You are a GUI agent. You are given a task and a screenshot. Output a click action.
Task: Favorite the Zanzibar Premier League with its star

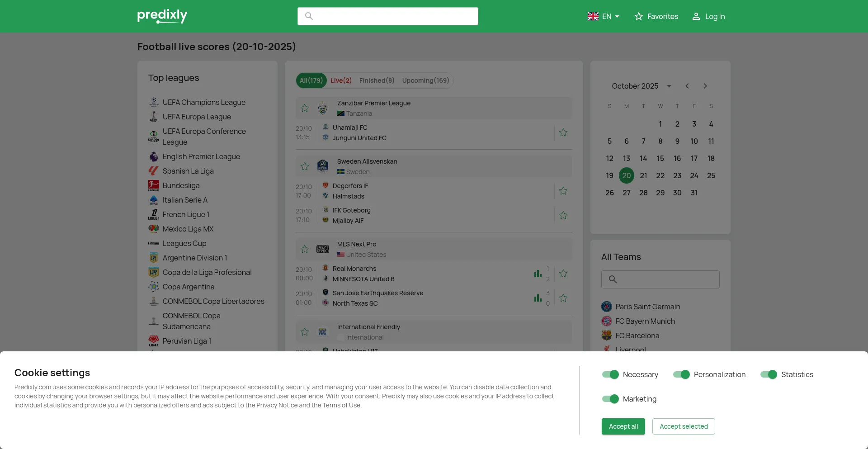pyautogui.click(x=305, y=108)
